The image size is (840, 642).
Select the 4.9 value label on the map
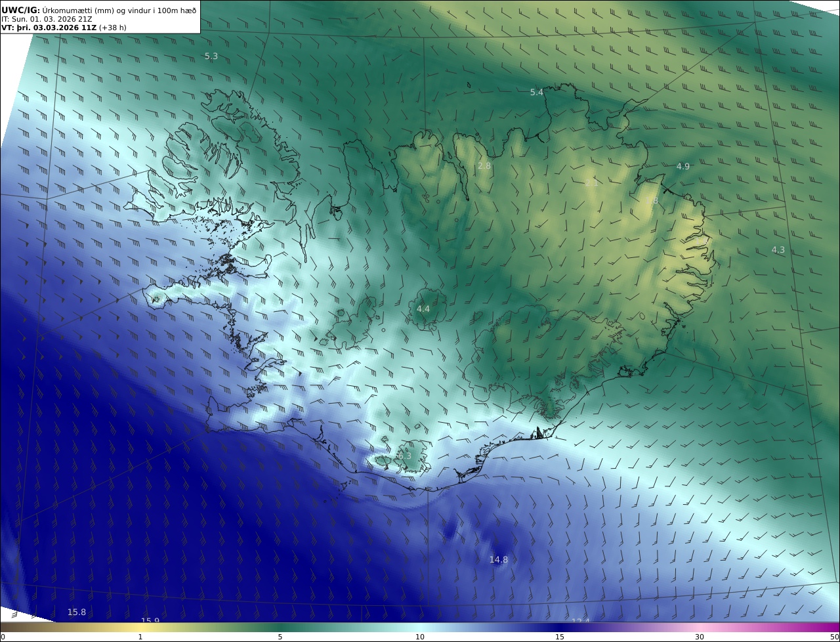pos(683,167)
